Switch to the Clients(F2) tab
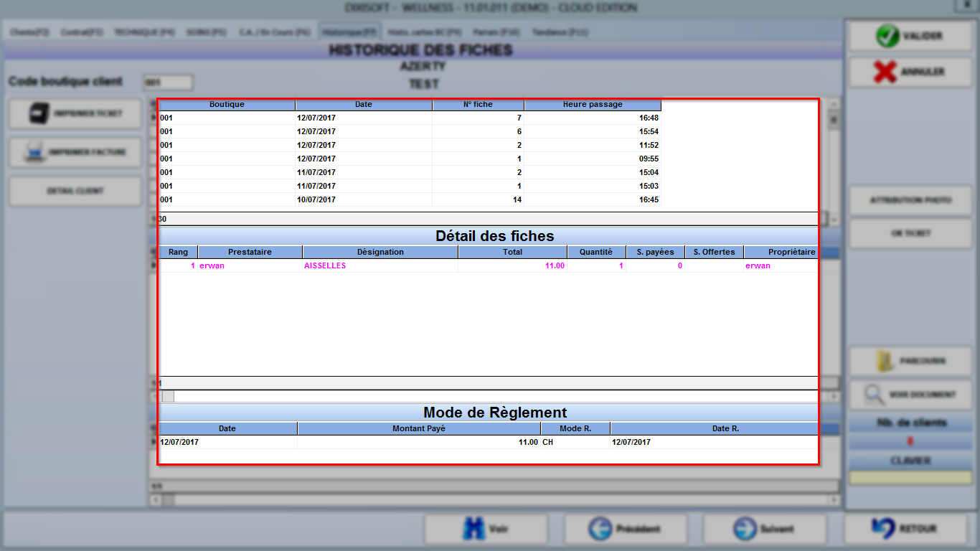The height and width of the screenshot is (551, 980). click(29, 32)
